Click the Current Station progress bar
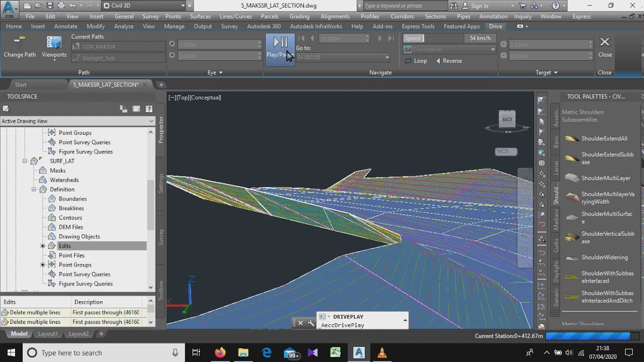This screenshot has width=644, height=362. 593,336
